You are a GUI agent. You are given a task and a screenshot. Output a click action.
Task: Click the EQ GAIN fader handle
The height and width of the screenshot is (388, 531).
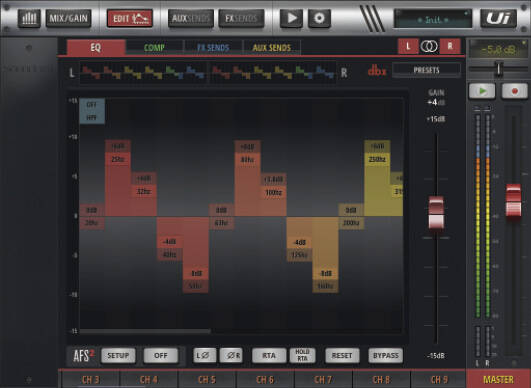(436, 213)
